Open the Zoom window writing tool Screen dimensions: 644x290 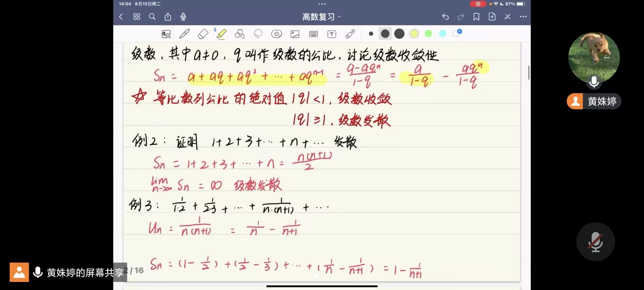166,34
